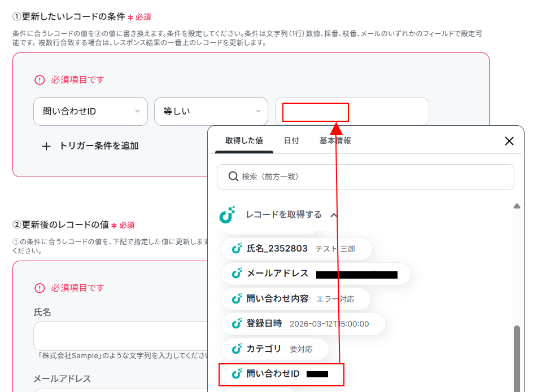The height and width of the screenshot is (392, 537).
Task: Click the warning icon in section ②
Action: (x=40, y=288)
